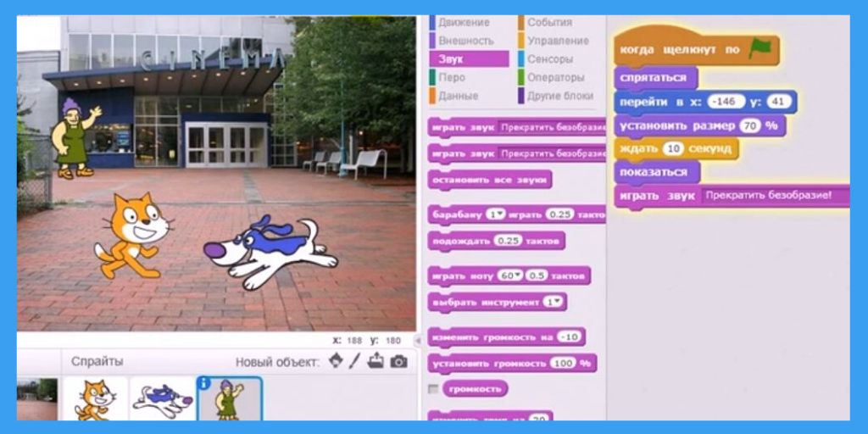Edit -10 field in изменить громкость
Image resolution: width=868 pixels, height=434 pixels.
pos(569,337)
